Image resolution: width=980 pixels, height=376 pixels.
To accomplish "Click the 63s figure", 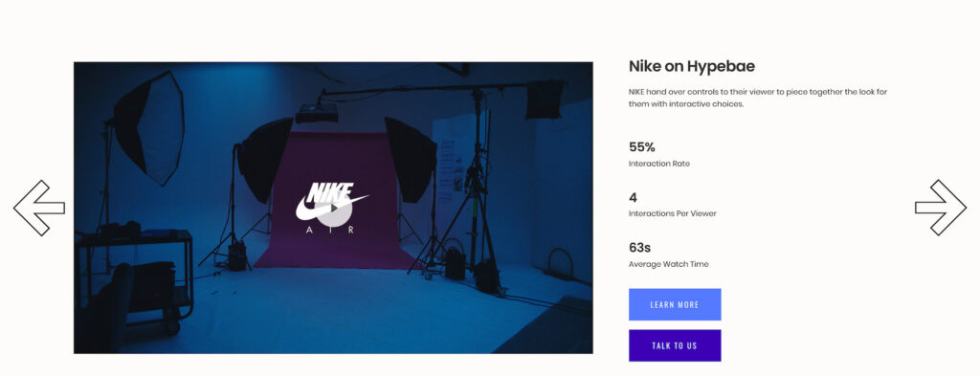I will (640, 248).
